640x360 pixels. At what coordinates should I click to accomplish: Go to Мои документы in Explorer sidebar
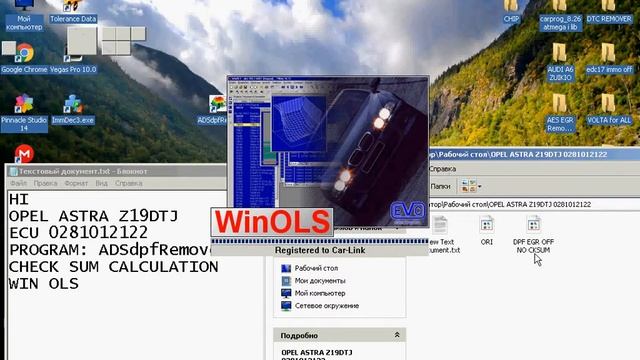pyautogui.click(x=313, y=281)
